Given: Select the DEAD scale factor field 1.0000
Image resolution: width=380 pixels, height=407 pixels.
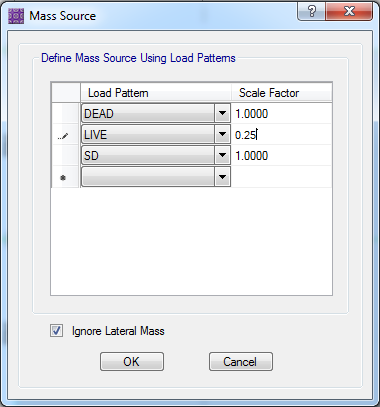Looking at the screenshot, I should [282, 113].
